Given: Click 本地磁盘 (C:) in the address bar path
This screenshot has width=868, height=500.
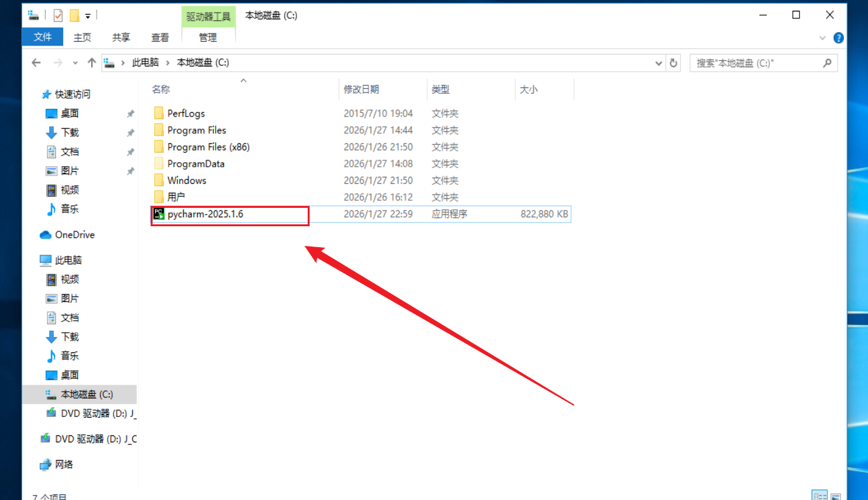Looking at the screenshot, I should click(x=203, y=63).
